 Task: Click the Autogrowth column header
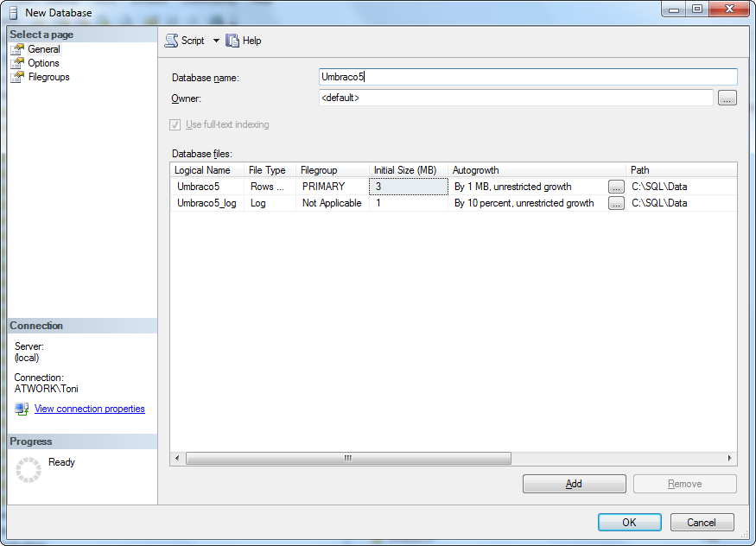pos(537,170)
